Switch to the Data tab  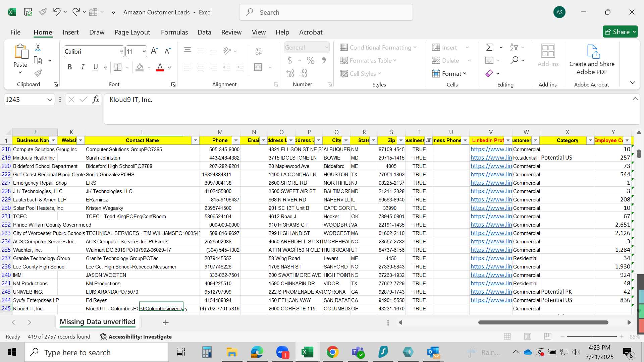point(204,32)
